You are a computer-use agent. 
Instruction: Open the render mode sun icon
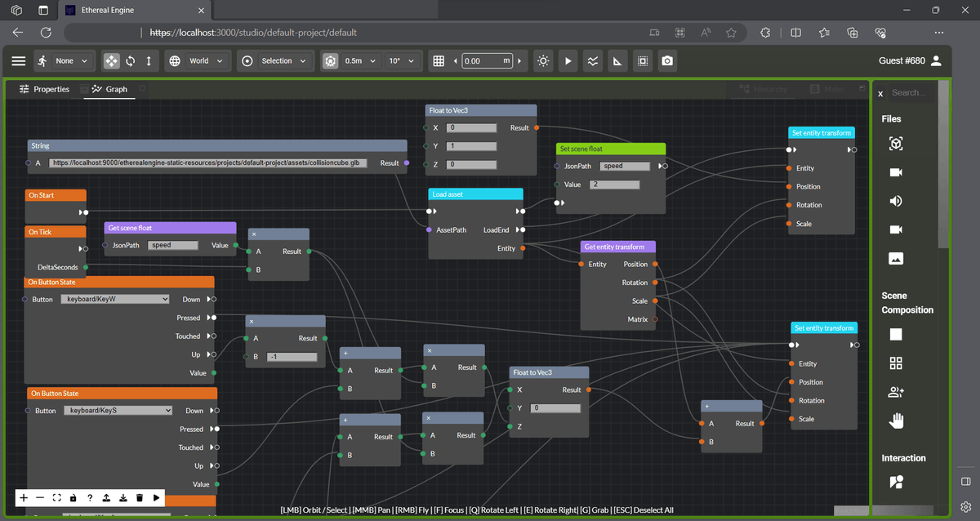pos(543,60)
